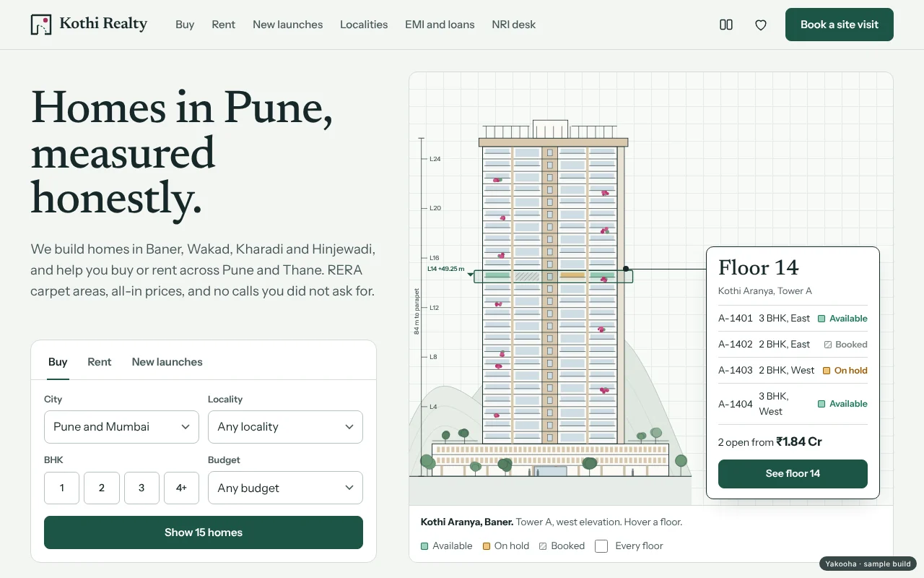The image size is (924, 578).
Task: Click On hold status icon for A-1403
Action: point(827,371)
